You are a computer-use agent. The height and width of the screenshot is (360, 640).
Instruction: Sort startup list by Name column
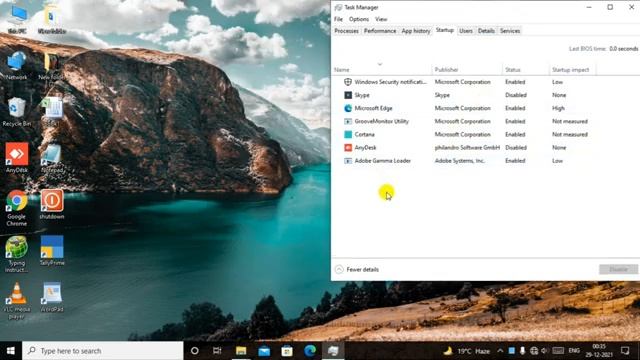[x=381, y=70]
